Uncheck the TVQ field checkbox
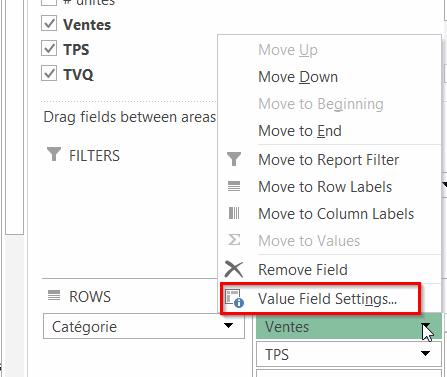447x377 pixels. (x=49, y=73)
